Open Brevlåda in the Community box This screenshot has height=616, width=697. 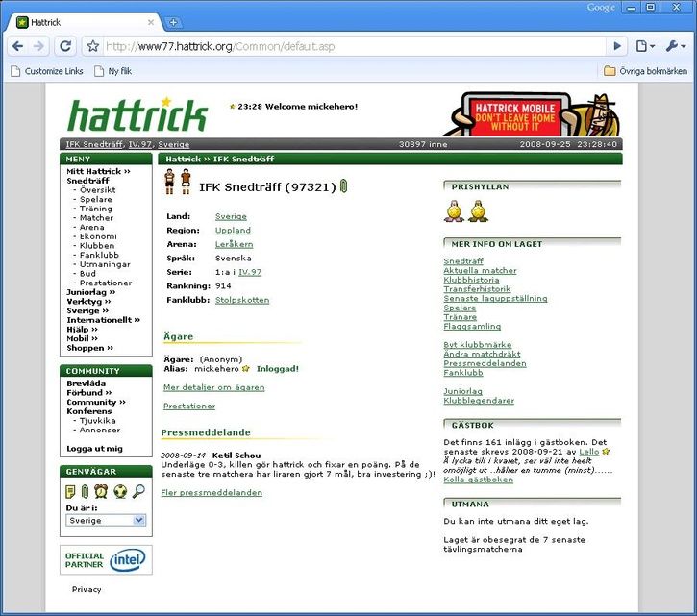87,383
